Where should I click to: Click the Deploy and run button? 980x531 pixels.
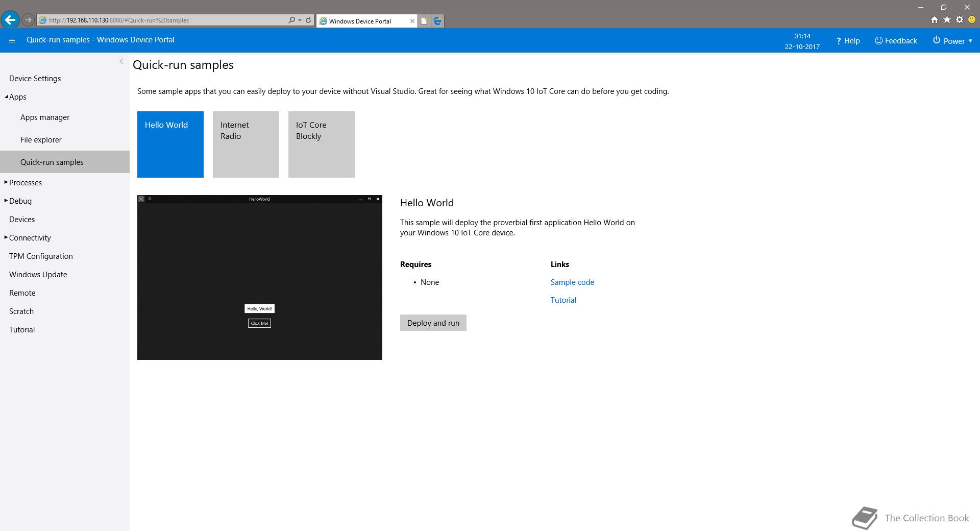click(x=433, y=323)
